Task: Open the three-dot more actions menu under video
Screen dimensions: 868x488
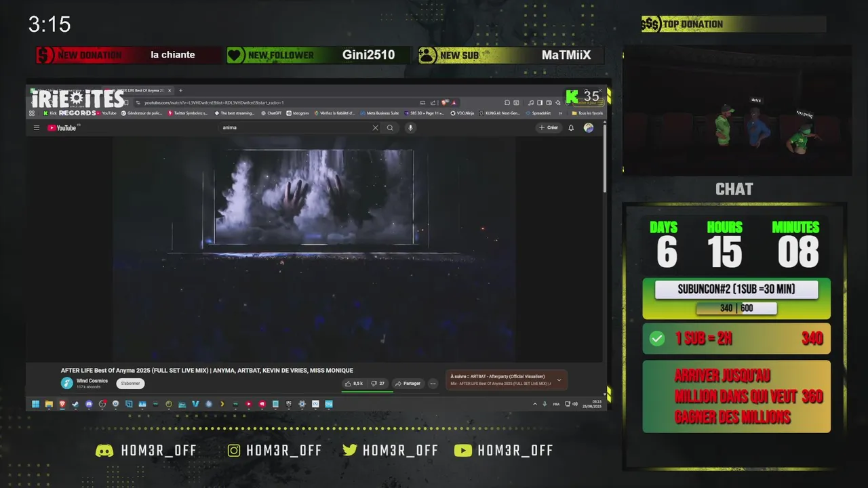Action: click(433, 384)
